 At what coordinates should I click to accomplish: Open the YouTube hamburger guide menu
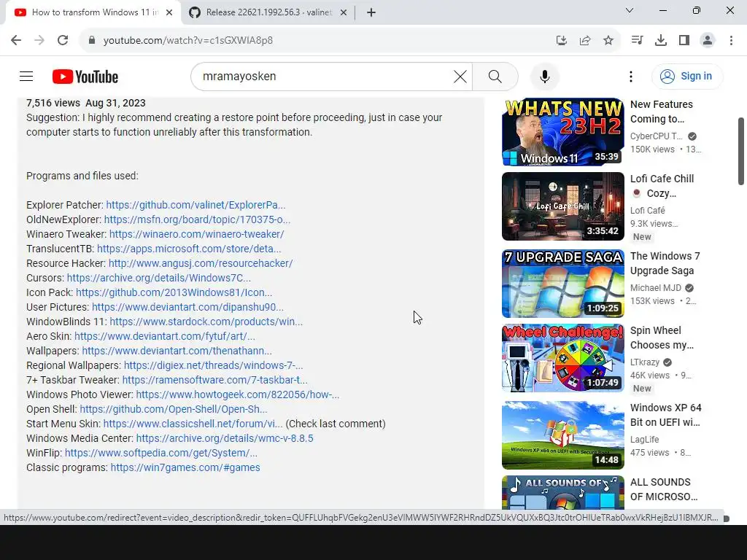tap(26, 76)
